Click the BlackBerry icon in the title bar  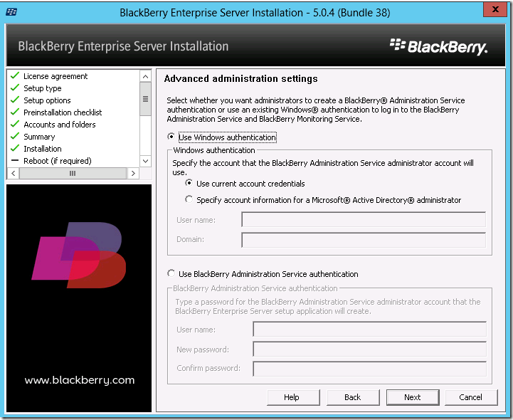tap(11, 12)
